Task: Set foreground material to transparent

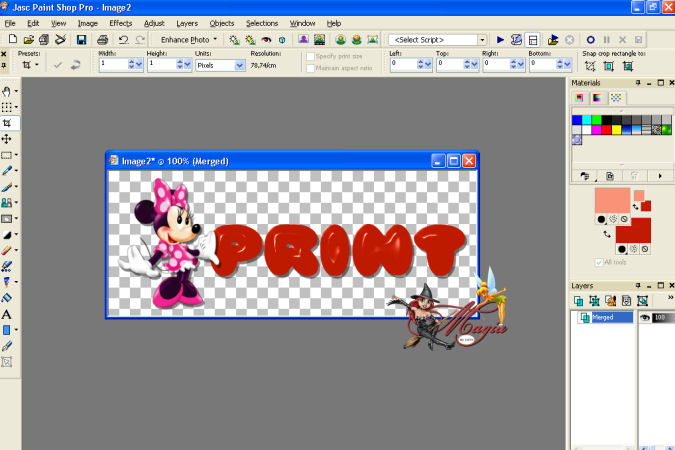Action: point(624,219)
